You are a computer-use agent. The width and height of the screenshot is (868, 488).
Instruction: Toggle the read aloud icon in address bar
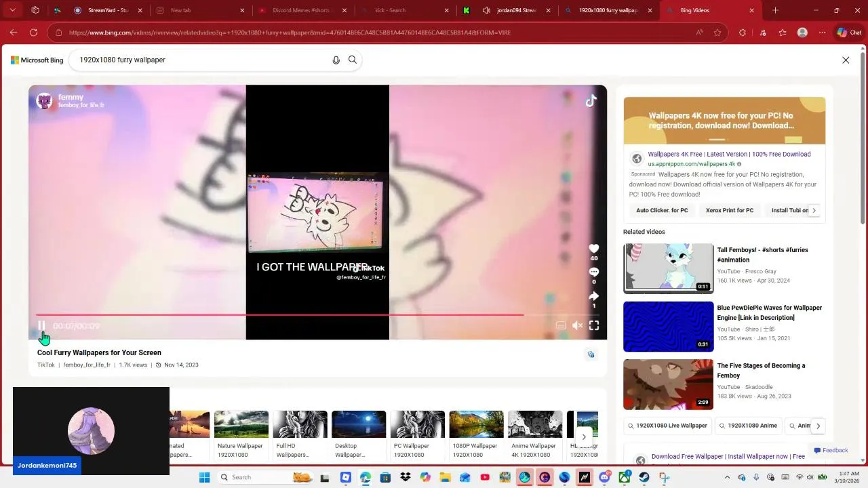tap(699, 33)
